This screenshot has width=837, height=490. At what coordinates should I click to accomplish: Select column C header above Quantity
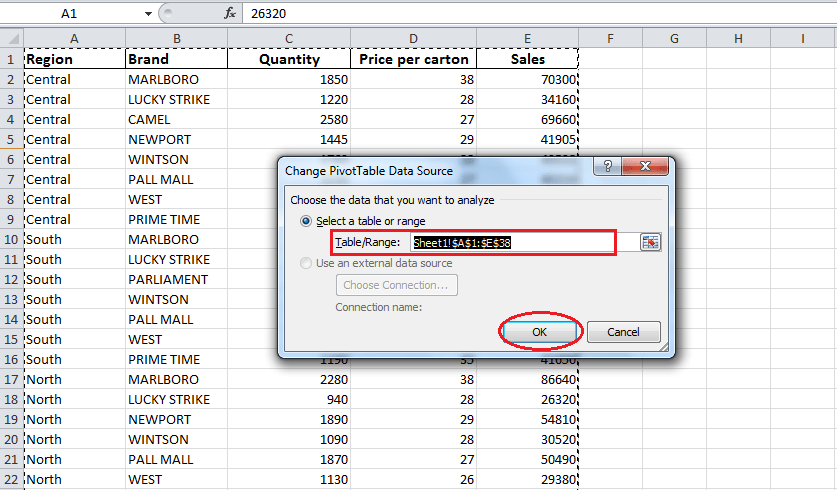coord(288,39)
